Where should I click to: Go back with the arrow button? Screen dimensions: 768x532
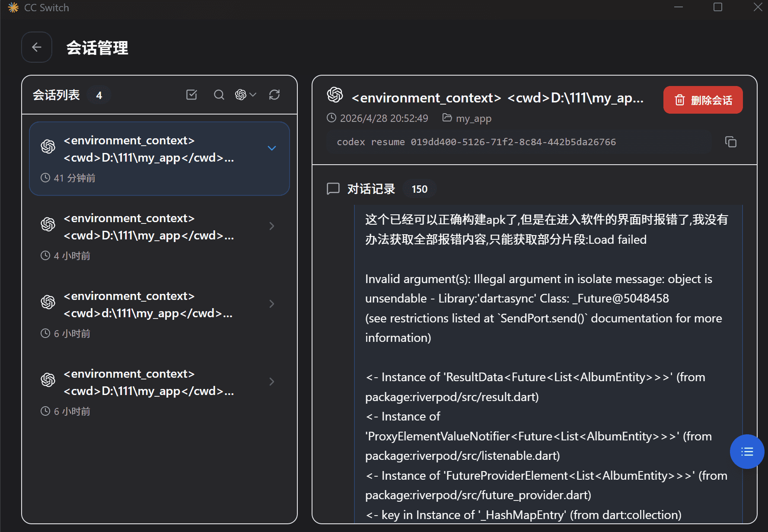point(37,47)
